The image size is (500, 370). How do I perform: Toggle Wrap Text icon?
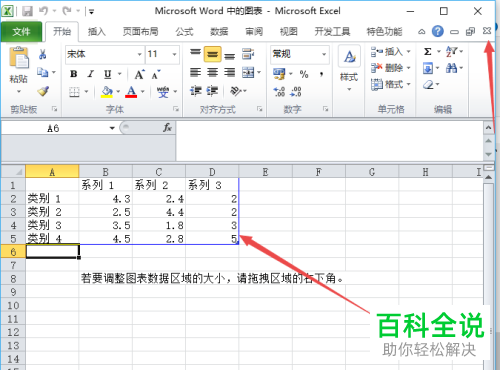tap(248, 54)
